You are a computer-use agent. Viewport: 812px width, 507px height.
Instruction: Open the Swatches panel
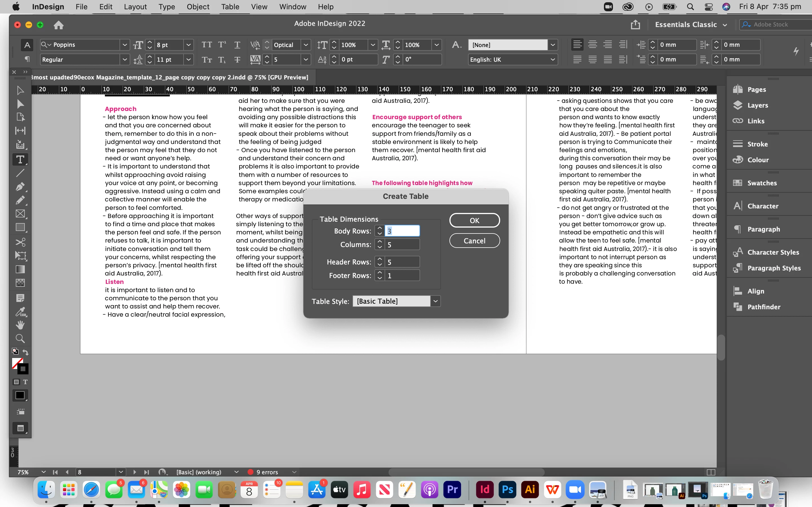tap(762, 183)
